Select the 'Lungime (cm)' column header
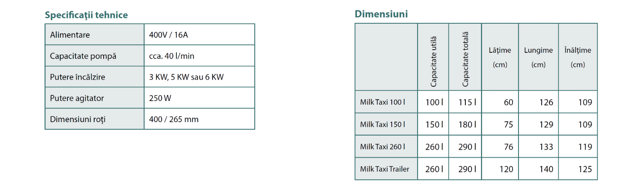Viewport: 644px width, 191px height. click(539, 57)
